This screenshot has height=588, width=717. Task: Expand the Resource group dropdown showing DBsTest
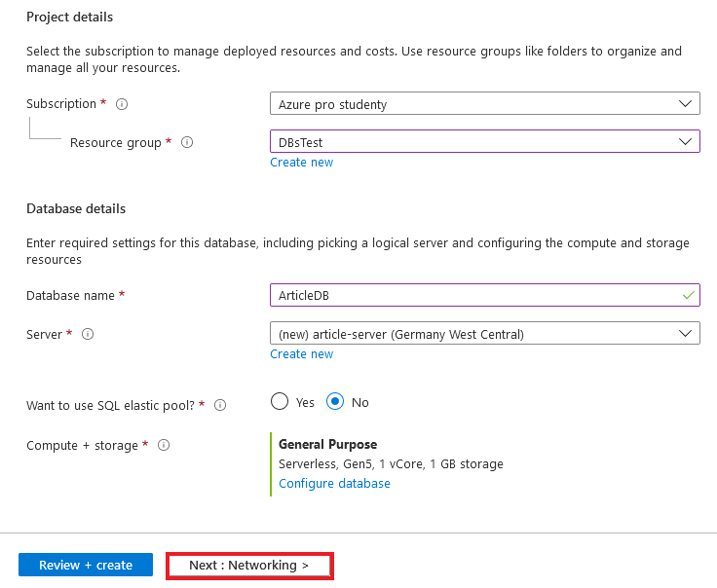(x=484, y=142)
